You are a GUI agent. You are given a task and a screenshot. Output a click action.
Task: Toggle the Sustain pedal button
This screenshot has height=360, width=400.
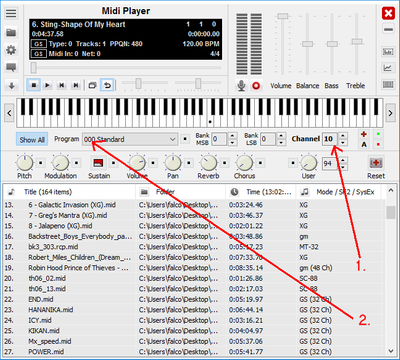[98, 163]
